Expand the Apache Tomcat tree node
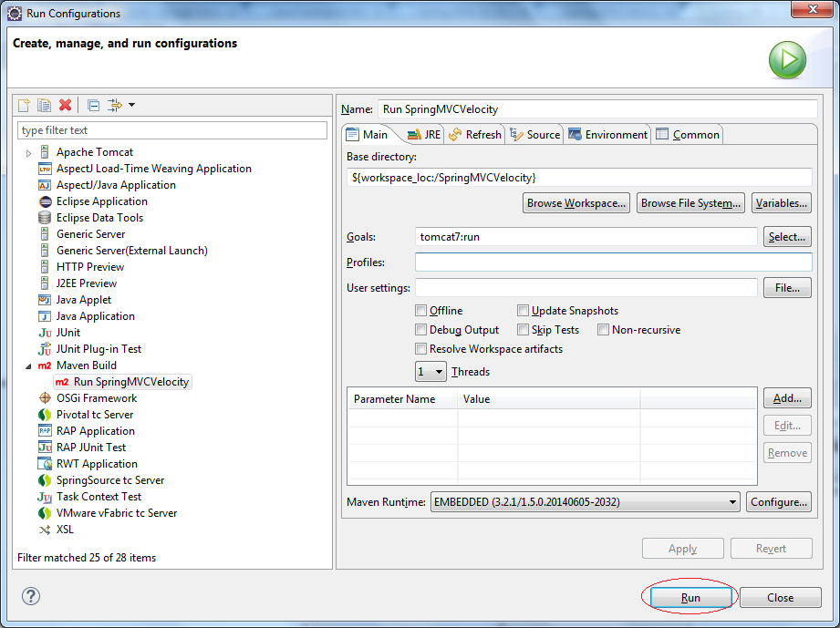The width and height of the screenshot is (840, 628). pos(28,153)
